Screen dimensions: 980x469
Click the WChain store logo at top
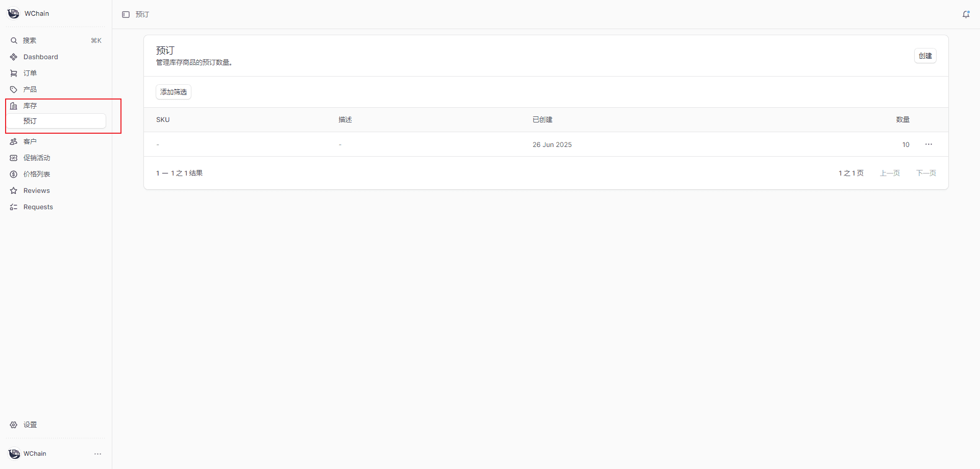click(13, 13)
